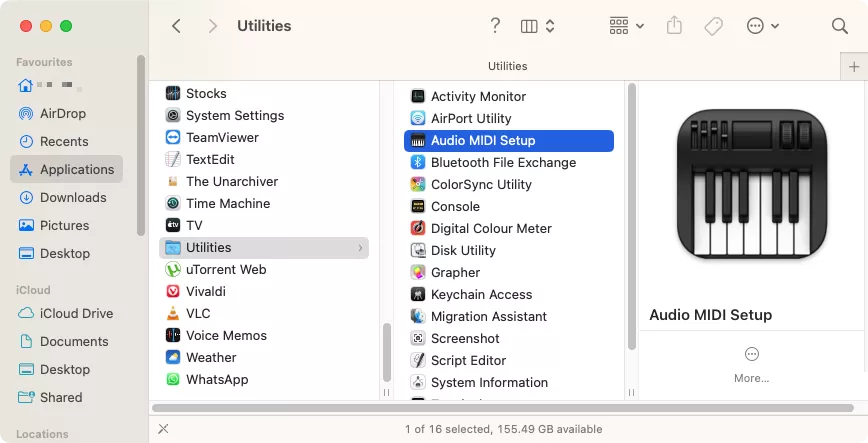Click the More… button in preview

click(x=751, y=364)
